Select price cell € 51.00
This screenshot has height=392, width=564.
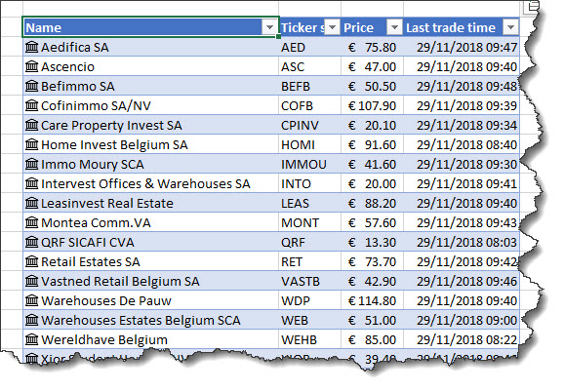pyautogui.click(x=372, y=320)
